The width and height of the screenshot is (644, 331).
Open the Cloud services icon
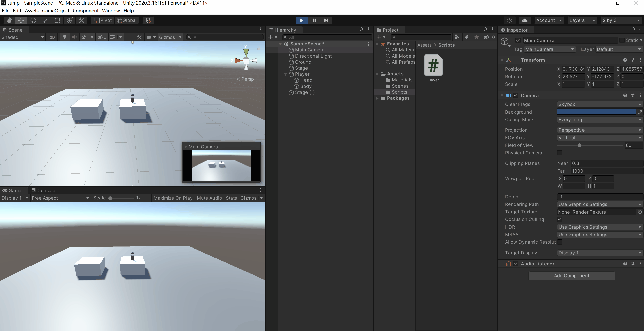tap(525, 20)
